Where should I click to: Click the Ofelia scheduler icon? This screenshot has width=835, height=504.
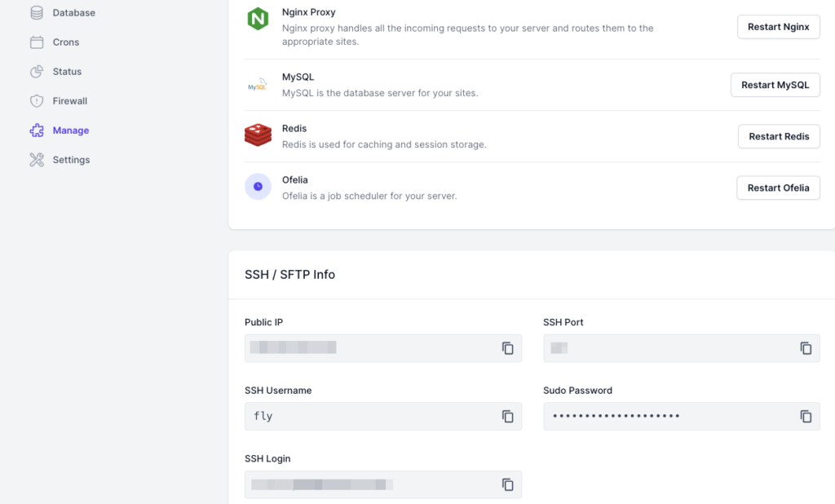coord(258,187)
